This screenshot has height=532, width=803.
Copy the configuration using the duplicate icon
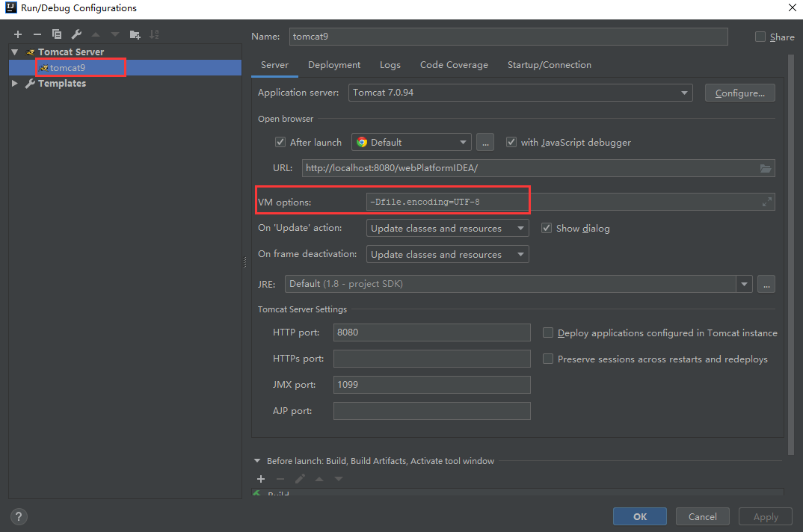click(56, 34)
